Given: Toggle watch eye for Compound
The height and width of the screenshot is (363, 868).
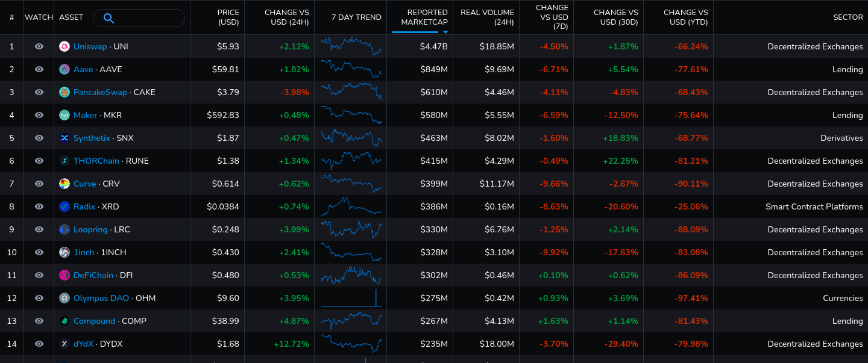Looking at the screenshot, I should (x=39, y=321).
